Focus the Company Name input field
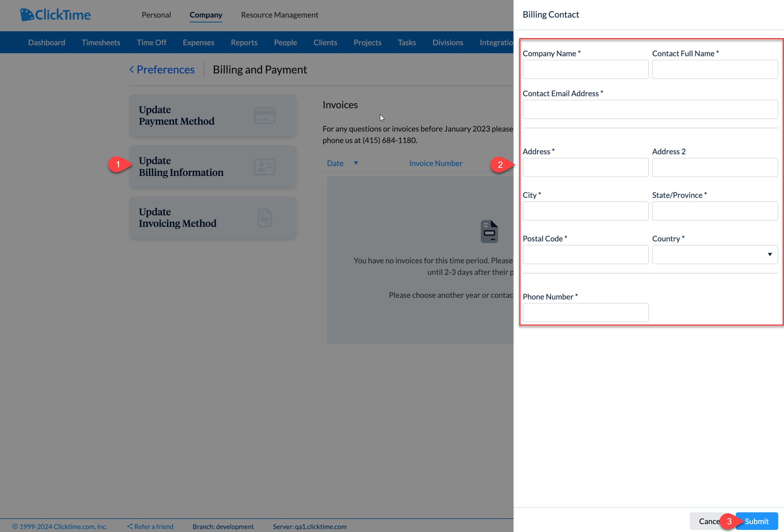 [x=585, y=69]
